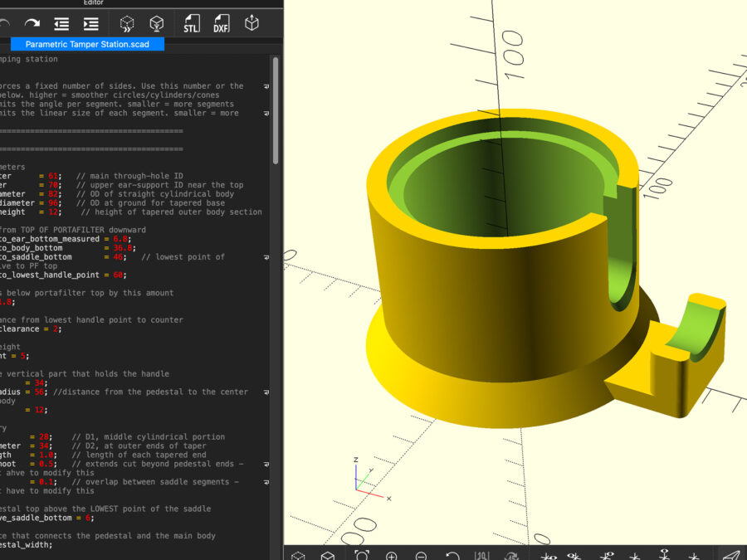Image resolution: width=747 pixels, height=560 pixels.
Task: Click Preview icon in the viewport bottom toolbar
Action: pyautogui.click(x=298, y=555)
